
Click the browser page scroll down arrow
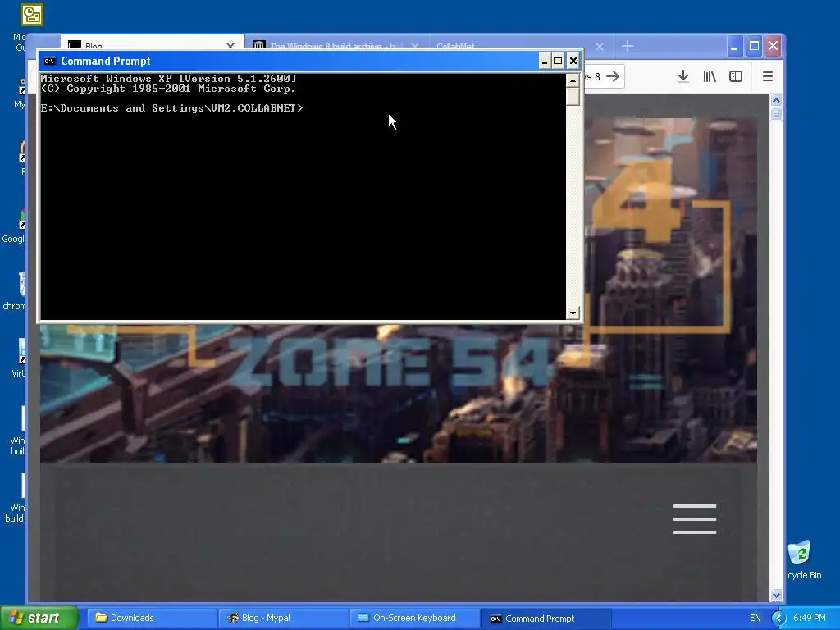click(x=776, y=596)
